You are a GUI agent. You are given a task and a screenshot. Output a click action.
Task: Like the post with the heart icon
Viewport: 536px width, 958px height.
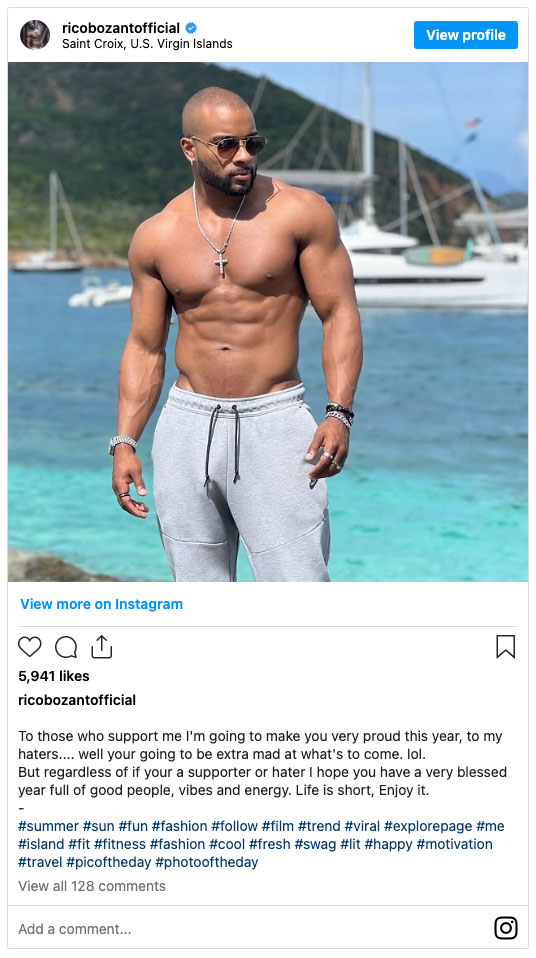tap(29, 646)
